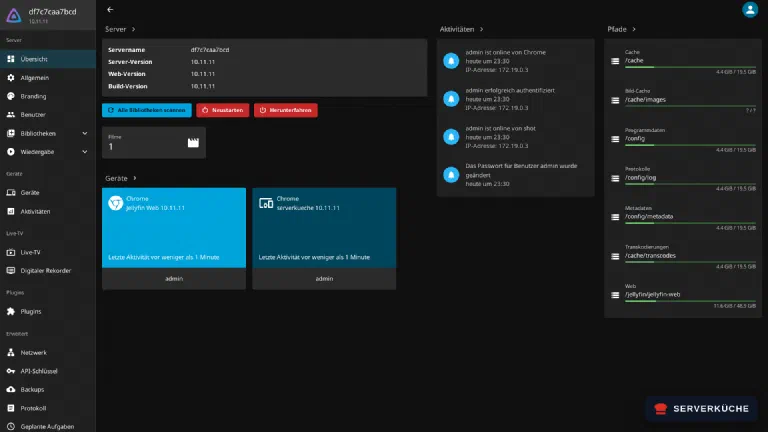
Task: Select Übersicht in the sidebar
Action: point(48,59)
